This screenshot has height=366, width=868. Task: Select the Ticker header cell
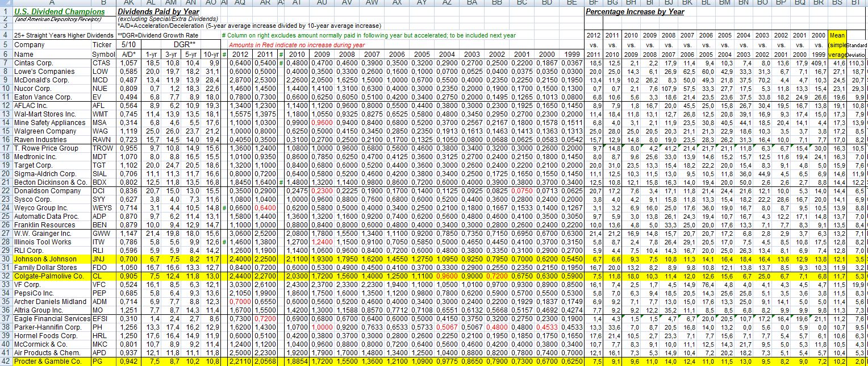click(103, 44)
